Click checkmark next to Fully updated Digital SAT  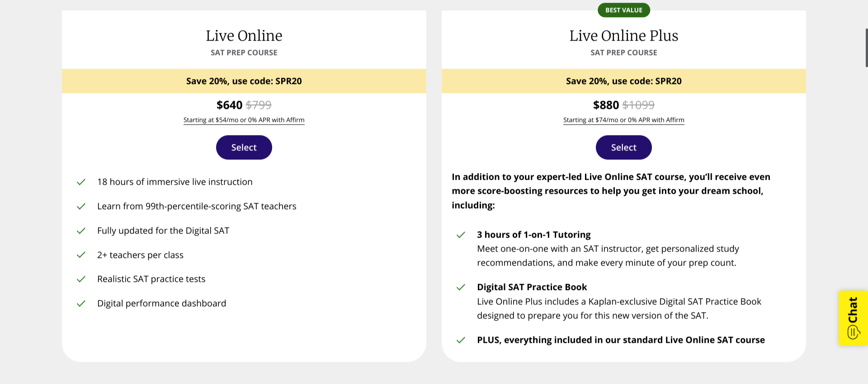(x=81, y=231)
